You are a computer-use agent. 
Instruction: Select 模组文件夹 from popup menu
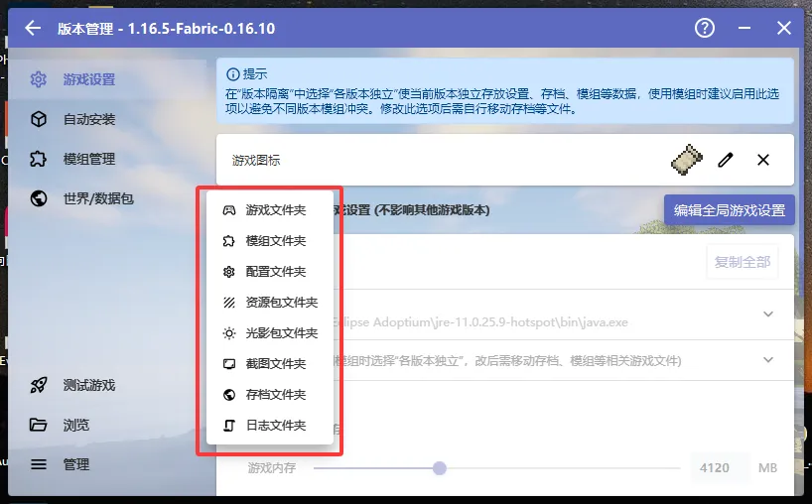pos(274,241)
